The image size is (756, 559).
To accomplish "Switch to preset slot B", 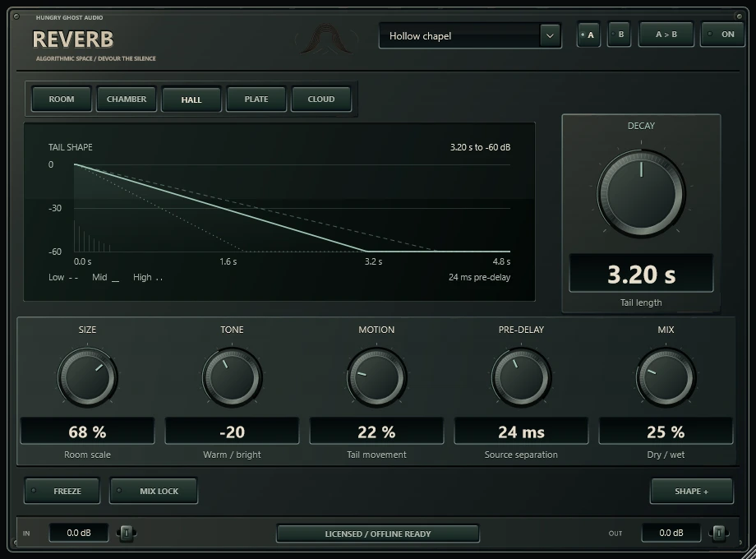I will click(619, 35).
